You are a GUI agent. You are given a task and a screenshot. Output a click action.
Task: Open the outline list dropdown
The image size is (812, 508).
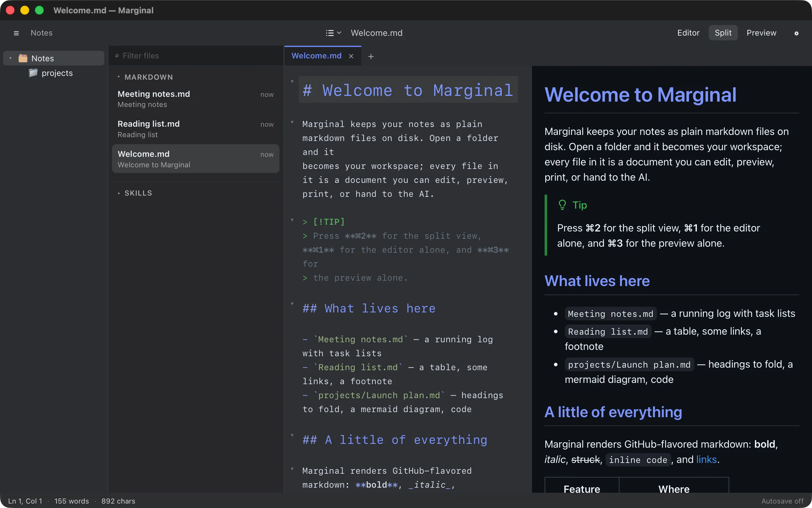pos(334,33)
